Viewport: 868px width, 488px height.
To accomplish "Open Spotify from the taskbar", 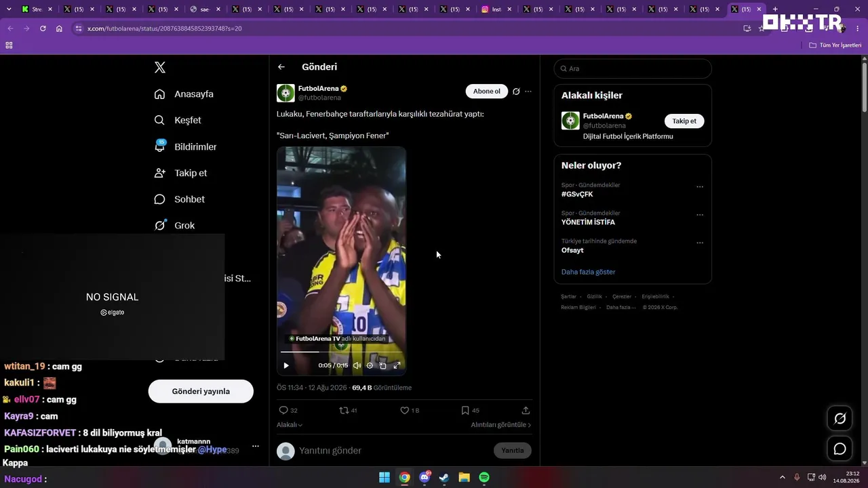I will (x=484, y=477).
